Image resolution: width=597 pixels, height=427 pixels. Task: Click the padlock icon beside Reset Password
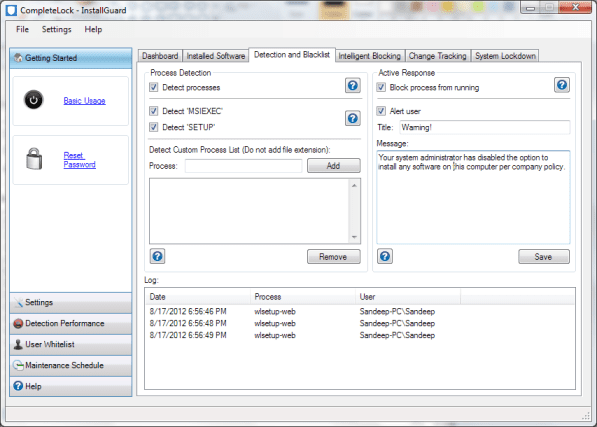pyautogui.click(x=34, y=159)
